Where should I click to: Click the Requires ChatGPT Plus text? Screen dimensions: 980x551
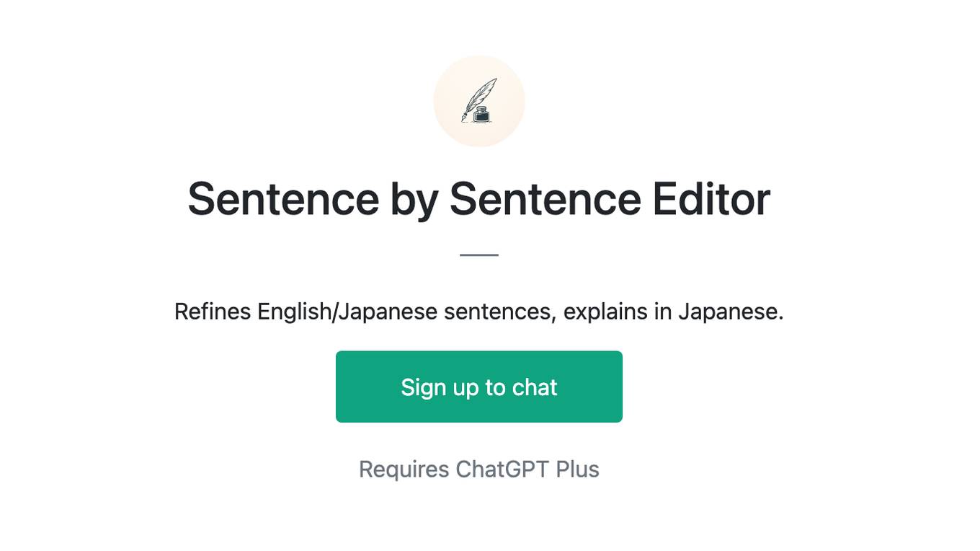point(479,470)
